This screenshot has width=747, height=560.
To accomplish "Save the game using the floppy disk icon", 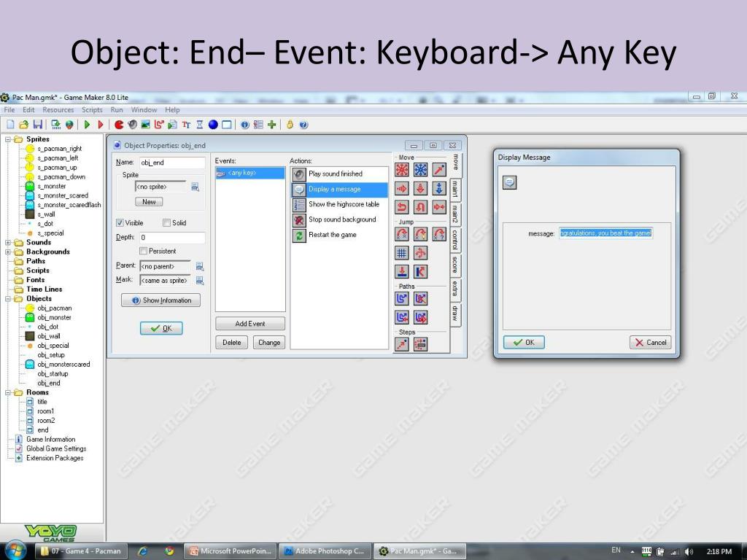I will (x=38, y=125).
